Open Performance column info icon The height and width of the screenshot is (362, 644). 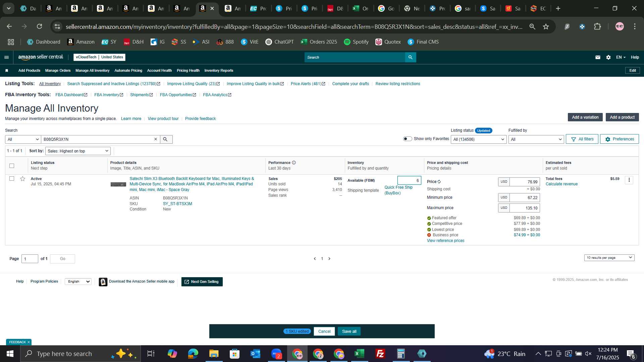(294, 163)
